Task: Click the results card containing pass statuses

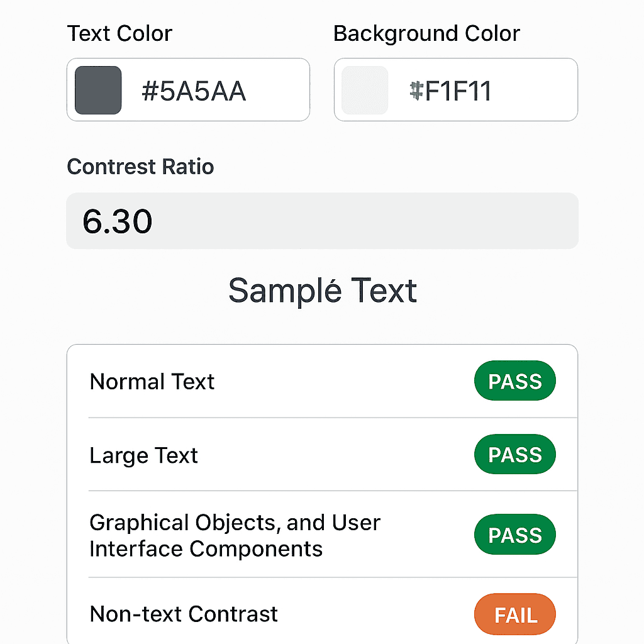Action: pyautogui.click(x=322, y=497)
